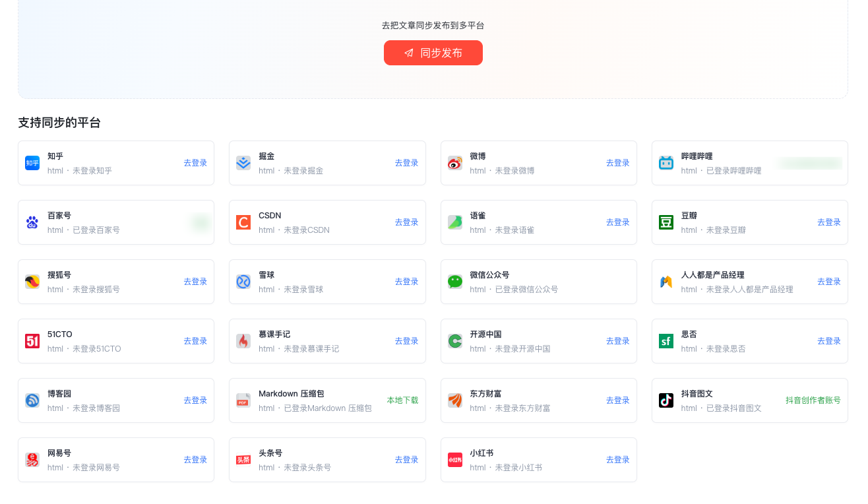This screenshot has height=504, width=868.
Task: Click the 百家号 paw logo icon
Action: [x=32, y=222]
